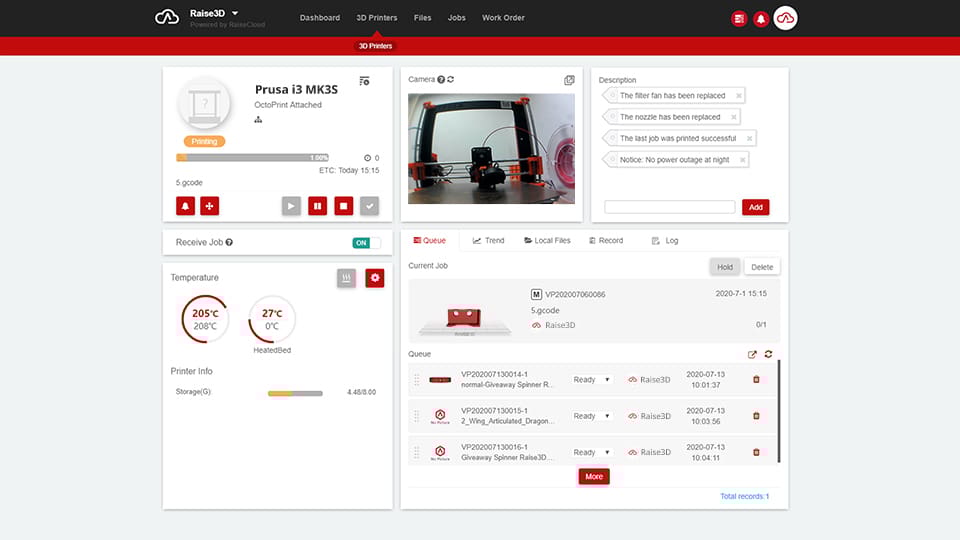Click the queue list scrollbar
This screenshot has height=540, width=960.
tap(779, 411)
